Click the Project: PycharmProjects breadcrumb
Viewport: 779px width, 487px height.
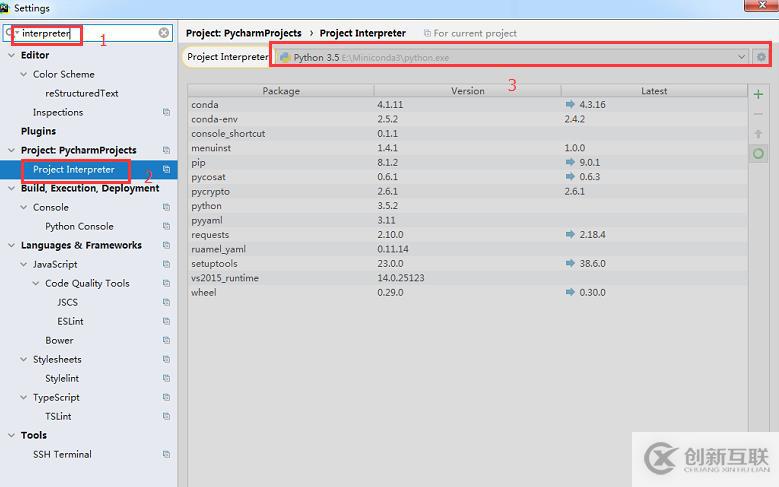coord(243,33)
